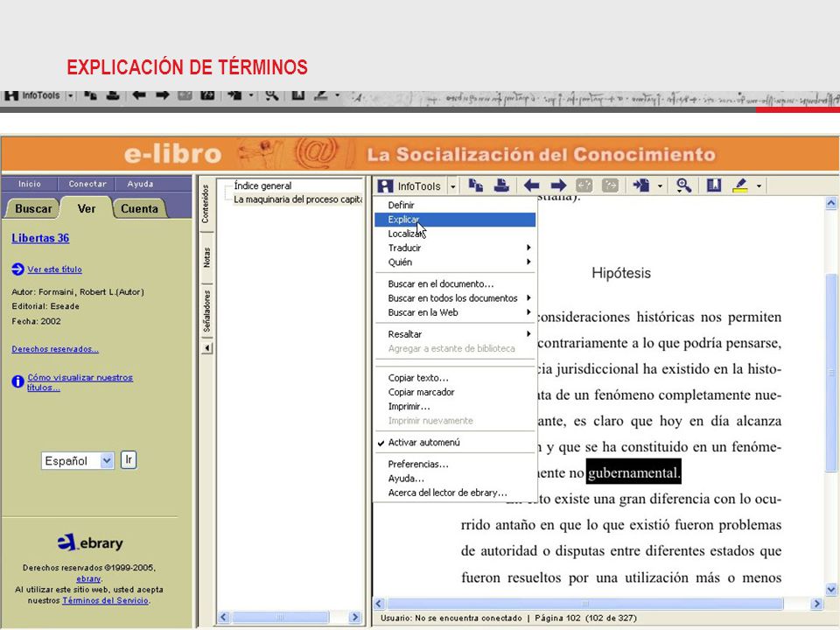The image size is (840, 630).
Task: Toggle Activar automenú checkmark item
Action: 455,443
